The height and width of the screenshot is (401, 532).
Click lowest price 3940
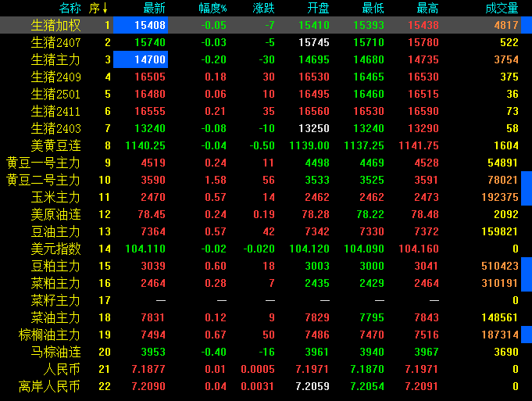click(372, 352)
